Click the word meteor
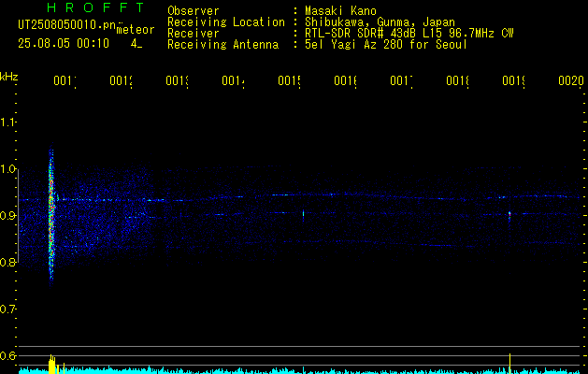Image resolution: width=588 pixels, height=374 pixels. point(136,30)
